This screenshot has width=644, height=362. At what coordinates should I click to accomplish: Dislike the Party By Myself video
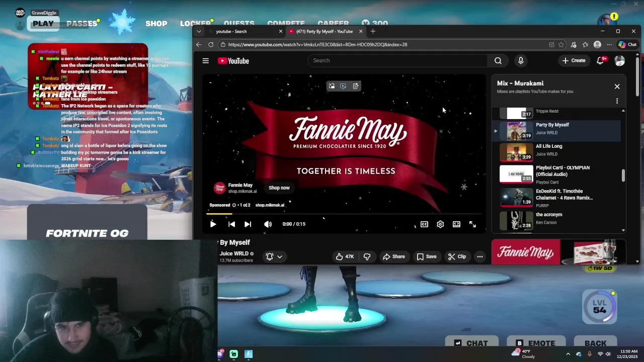click(x=367, y=256)
